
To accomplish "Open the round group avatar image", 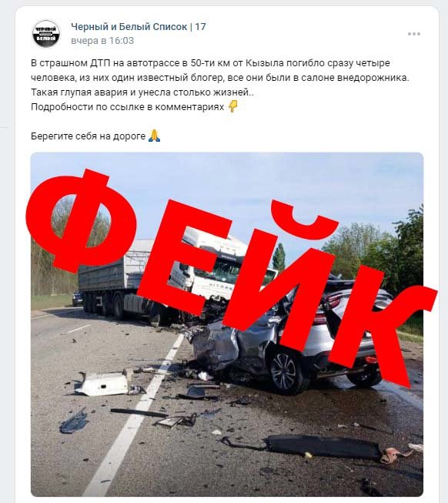I will click(46, 34).
